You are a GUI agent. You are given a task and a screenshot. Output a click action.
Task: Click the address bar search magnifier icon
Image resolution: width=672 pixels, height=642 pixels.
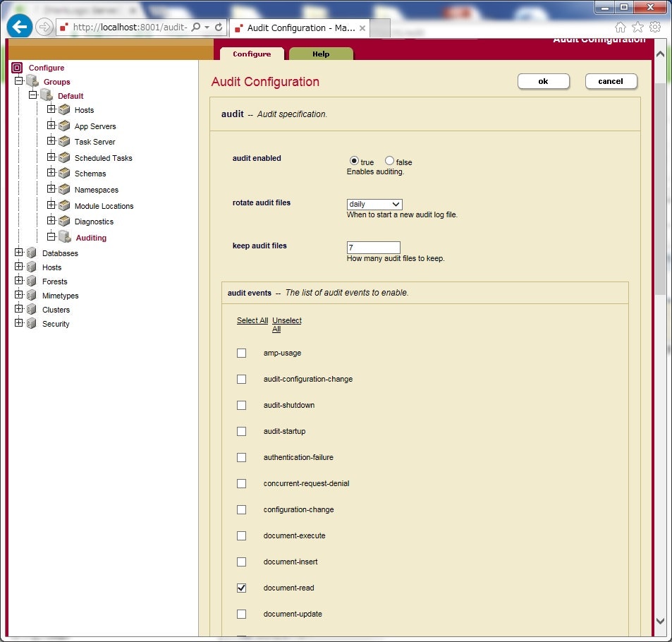click(196, 27)
